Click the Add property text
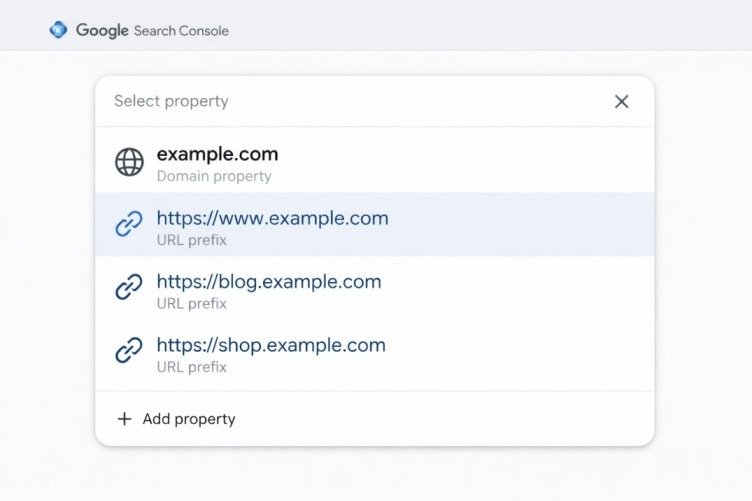Image resolution: width=752 pixels, height=501 pixels. (189, 419)
